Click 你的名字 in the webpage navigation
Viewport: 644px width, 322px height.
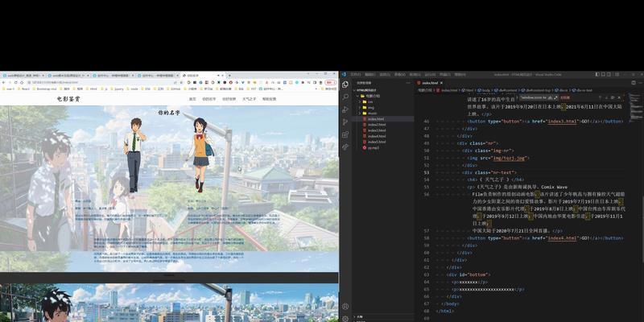click(209, 99)
